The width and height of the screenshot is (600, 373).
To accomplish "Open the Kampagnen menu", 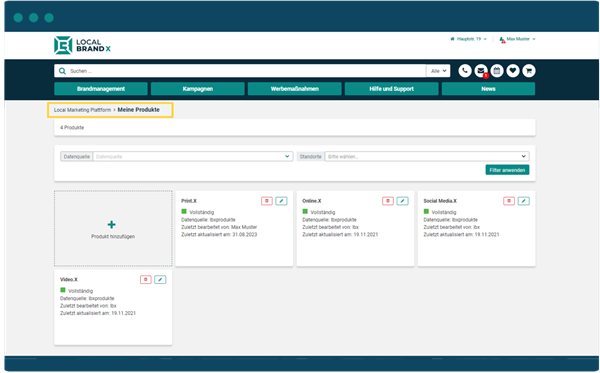I will point(197,89).
